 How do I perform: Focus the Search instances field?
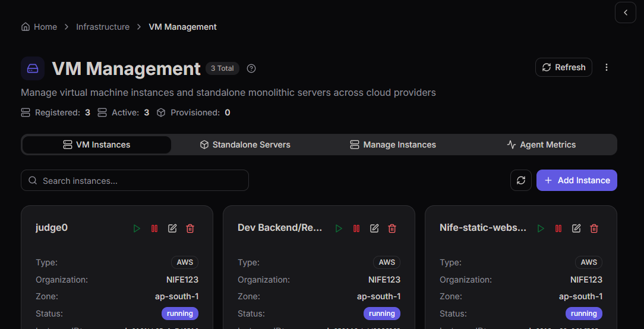point(135,180)
